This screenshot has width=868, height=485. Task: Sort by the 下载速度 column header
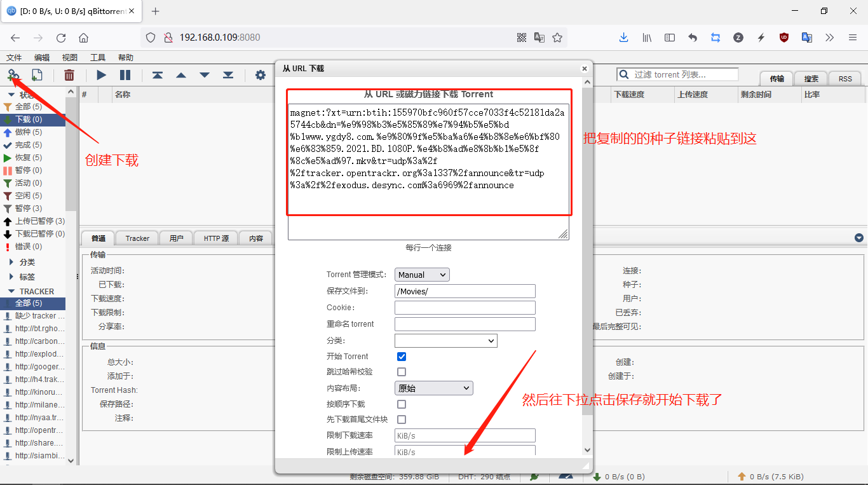coord(642,95)
